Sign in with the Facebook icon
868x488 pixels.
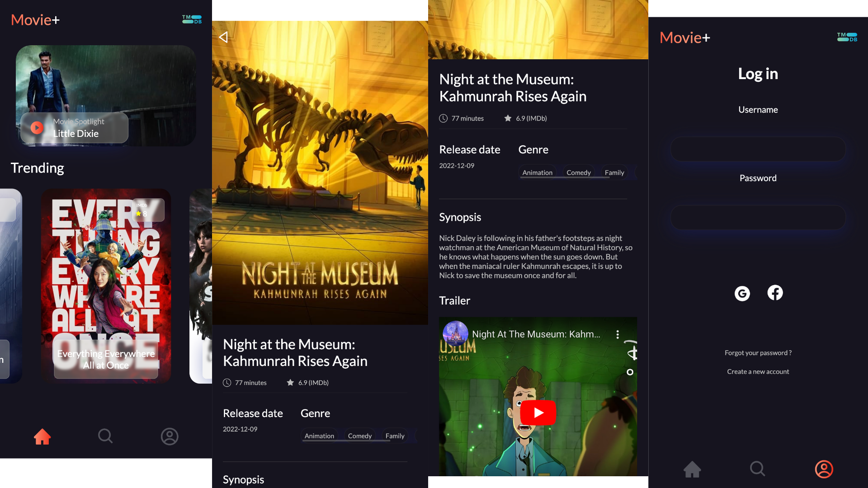pos(775,292)
